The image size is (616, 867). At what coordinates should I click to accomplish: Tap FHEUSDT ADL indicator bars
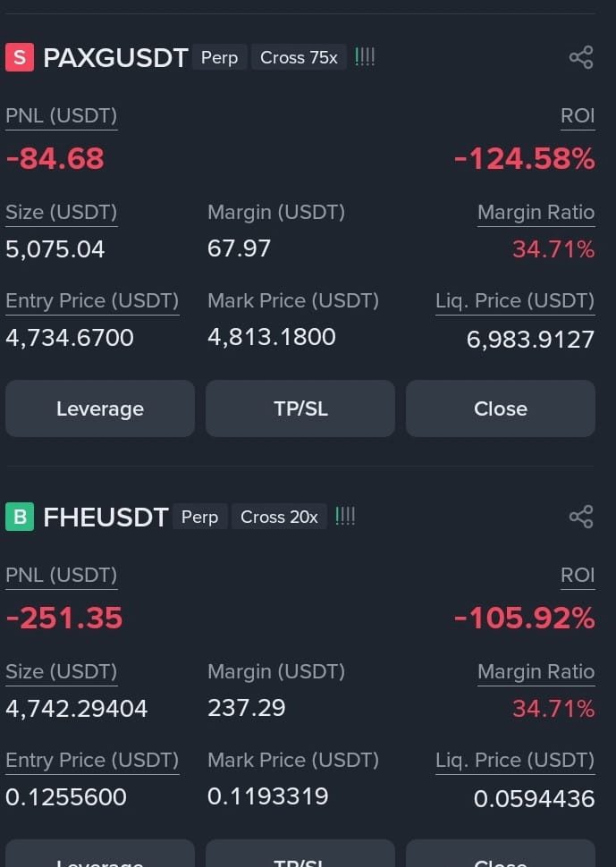point(345,517)
